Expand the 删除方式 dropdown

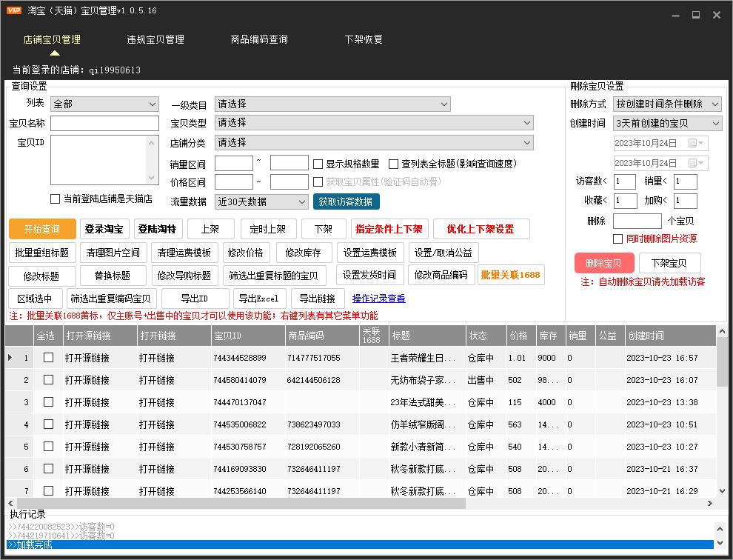click(667, 104)
